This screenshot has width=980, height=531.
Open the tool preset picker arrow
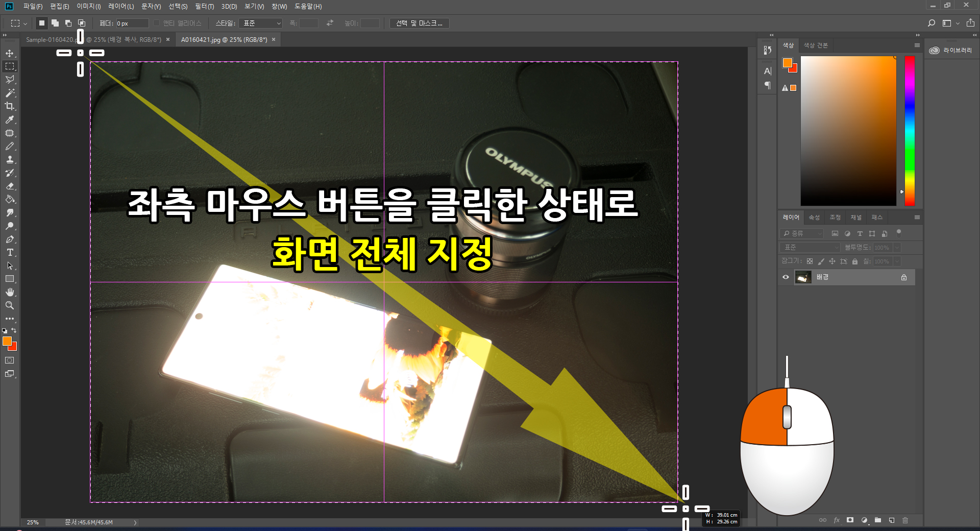click(25, 23)
